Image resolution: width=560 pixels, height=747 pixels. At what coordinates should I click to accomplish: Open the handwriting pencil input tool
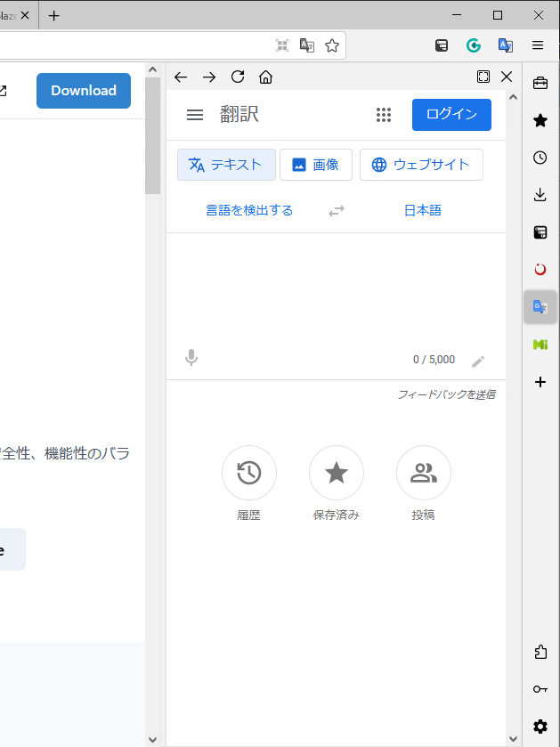pos(478,361)
